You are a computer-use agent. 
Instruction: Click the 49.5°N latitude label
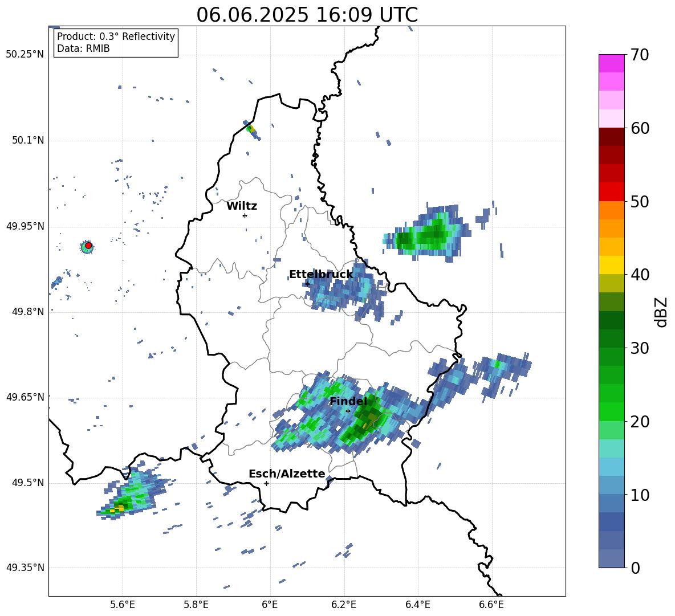pos(28,483)
